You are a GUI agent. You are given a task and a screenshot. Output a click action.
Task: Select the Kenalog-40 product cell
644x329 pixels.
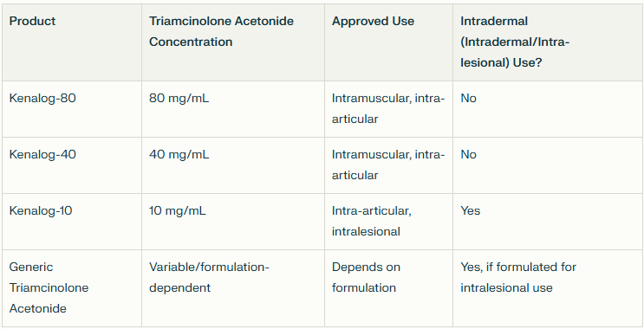tap(72, 165)
